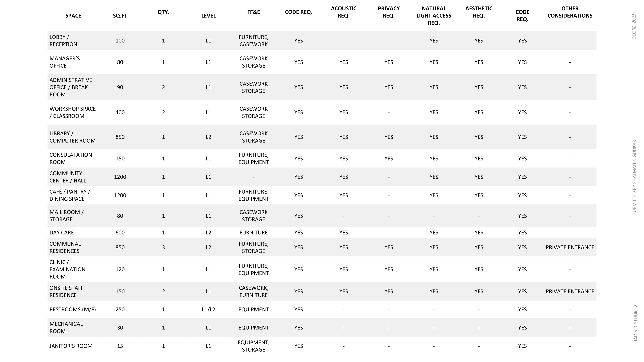Click the DEC 12, 2023 side date text
The width and height of the screenshot is (644, 362).
click(634, 26)
